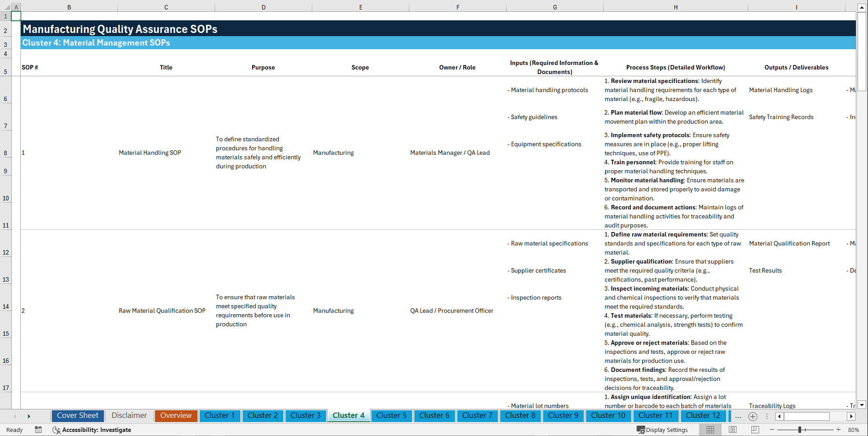Click the macro recording icon in status bar
The width and height of the screenshot is (868, 436).
[38, 430]
